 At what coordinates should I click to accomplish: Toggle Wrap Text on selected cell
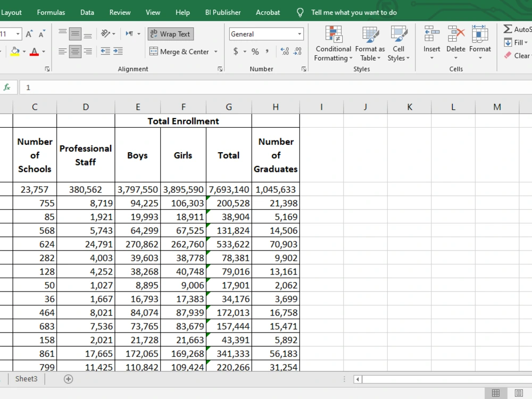pos(171,34)
